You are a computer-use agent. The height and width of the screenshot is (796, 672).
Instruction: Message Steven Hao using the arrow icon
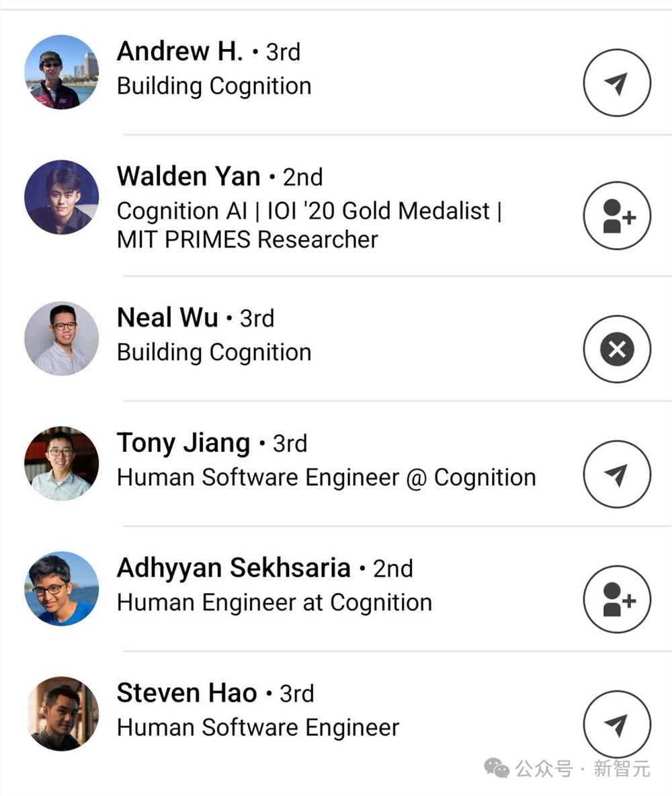616,724
